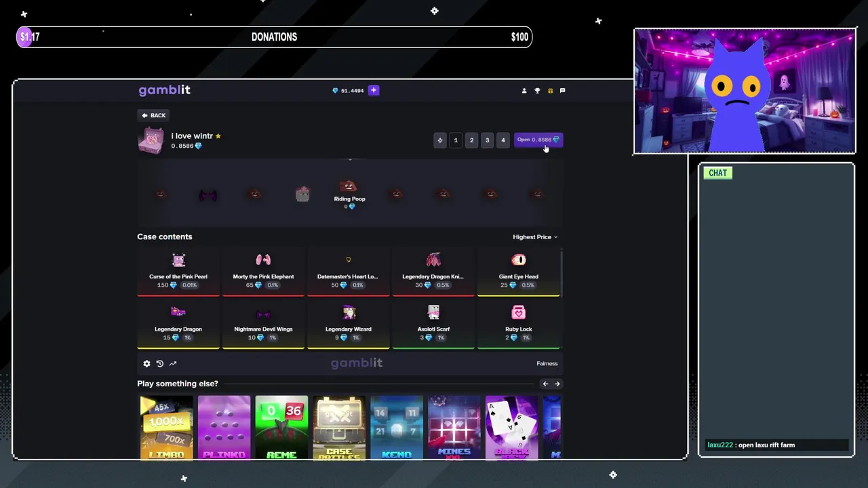868x488 pixels.
Task: Open the Reme game thumbnail
Action: [x=281, y=428]
